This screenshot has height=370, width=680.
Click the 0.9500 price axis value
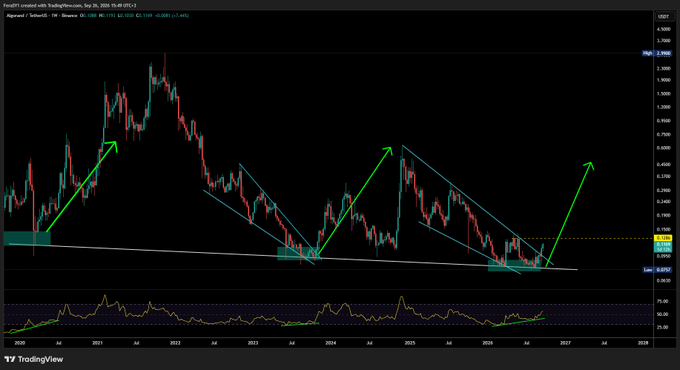pos(664,121)
